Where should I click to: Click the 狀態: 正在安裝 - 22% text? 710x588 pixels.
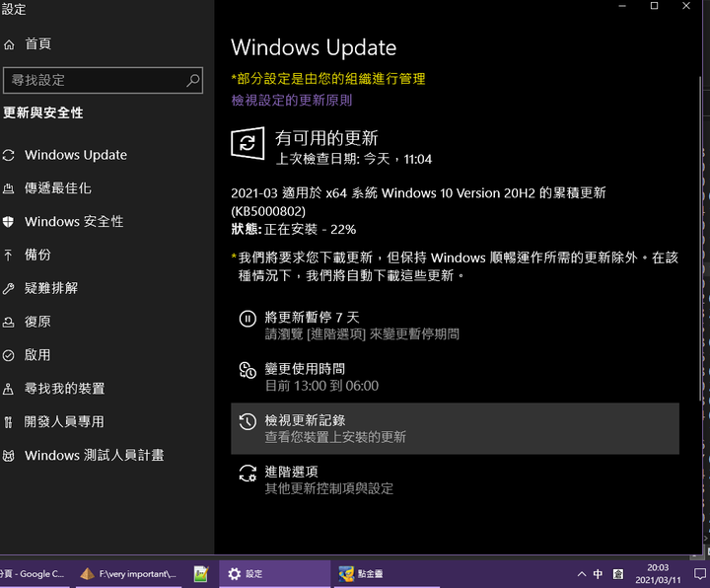click(294, 230)
